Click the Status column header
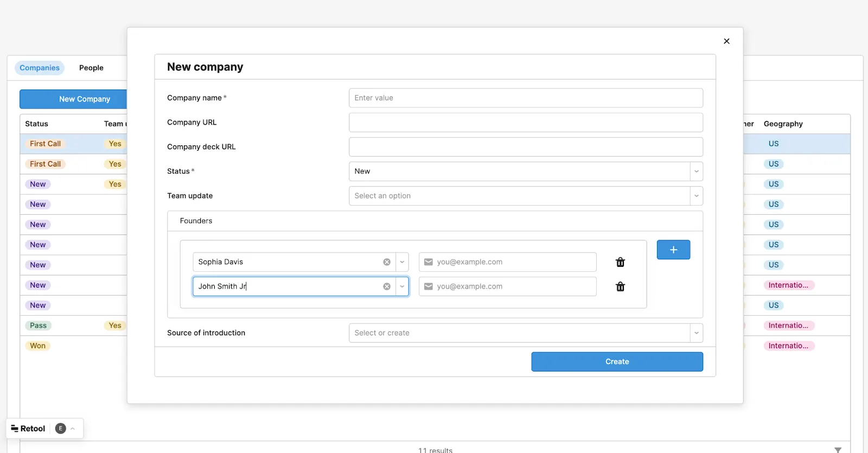The height and width of the screenshot is (453, 868). point(36,124)
